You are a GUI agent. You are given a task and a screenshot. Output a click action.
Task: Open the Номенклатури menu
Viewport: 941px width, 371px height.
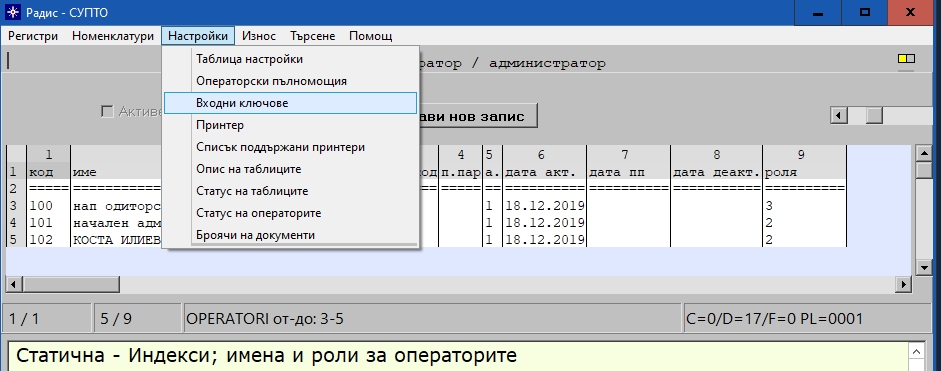pos(113,36)
